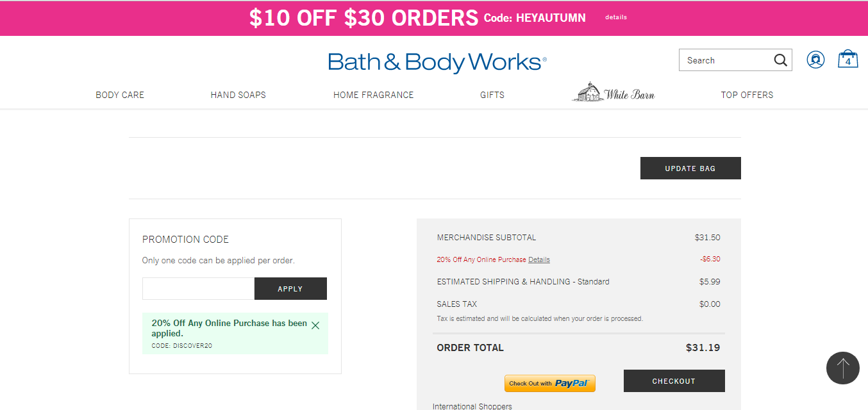Open the Top Offers menu

click(x=747, y=95)
